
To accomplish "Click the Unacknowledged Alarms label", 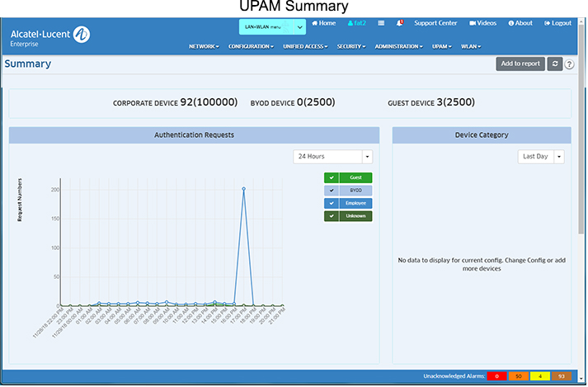I will click(x=454, y=376).
